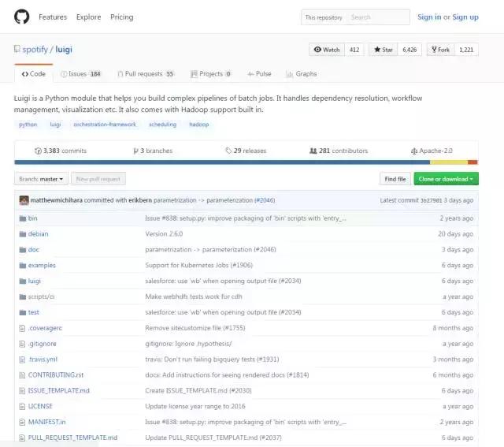Click the MANIFEST.in file icon
Image resolution: width=504 pixels, height=447 pixels.
coord(22,423)
